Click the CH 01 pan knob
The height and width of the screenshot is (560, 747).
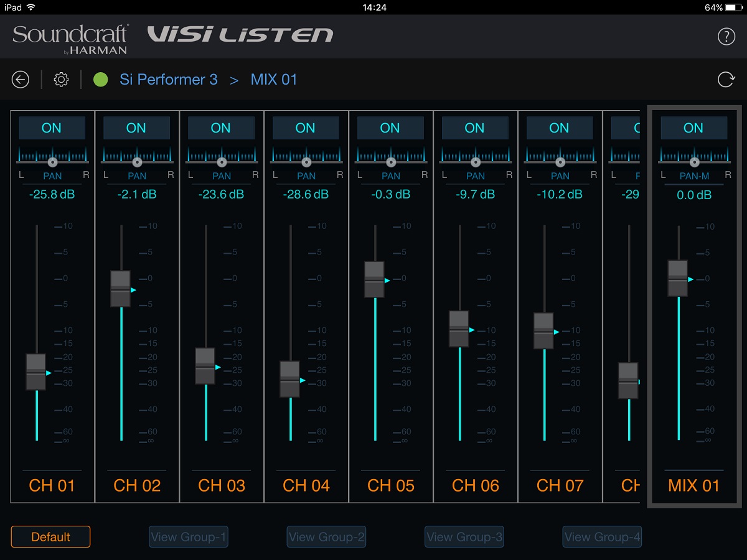[x=53, y=162]
